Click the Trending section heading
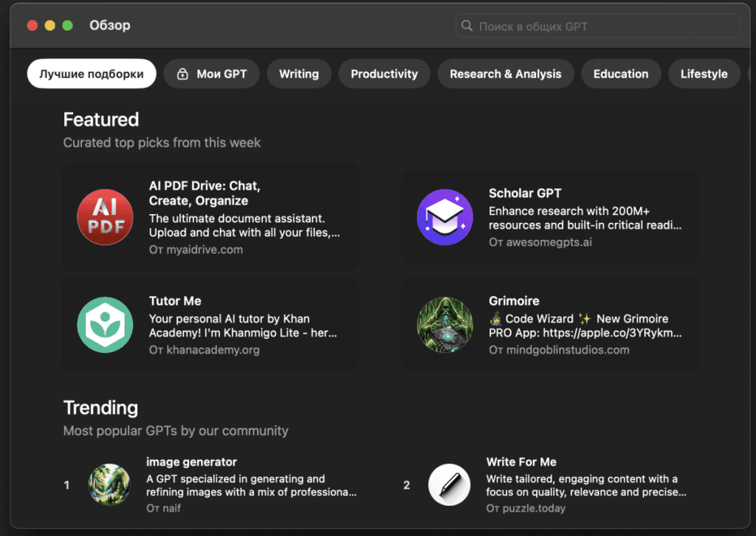The image size is (756, 536). click(x=100, y=408)
